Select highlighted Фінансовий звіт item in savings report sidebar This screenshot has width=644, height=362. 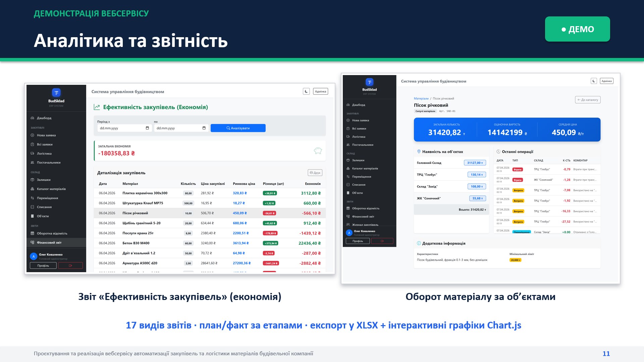tap(56, 242)
